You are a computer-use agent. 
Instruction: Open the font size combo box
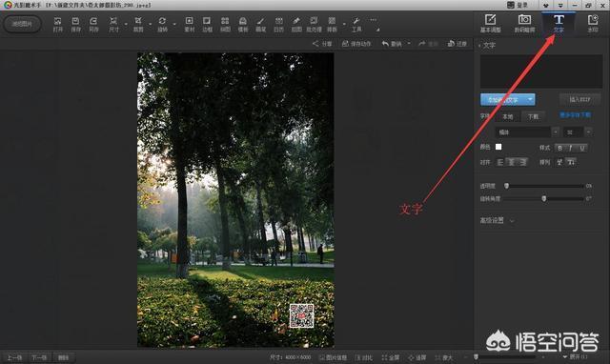click(x=578, y=132)
